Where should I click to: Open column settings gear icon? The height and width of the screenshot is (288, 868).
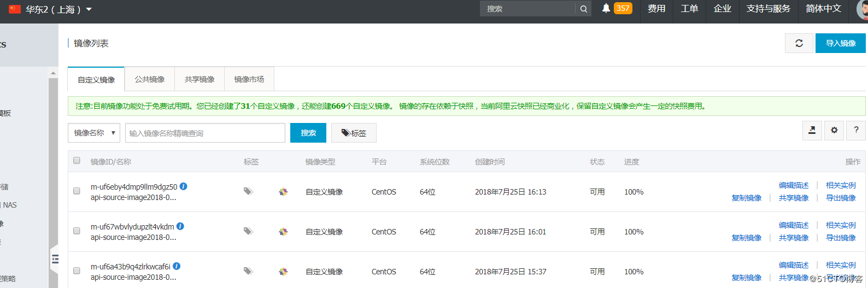click(834, 130)
